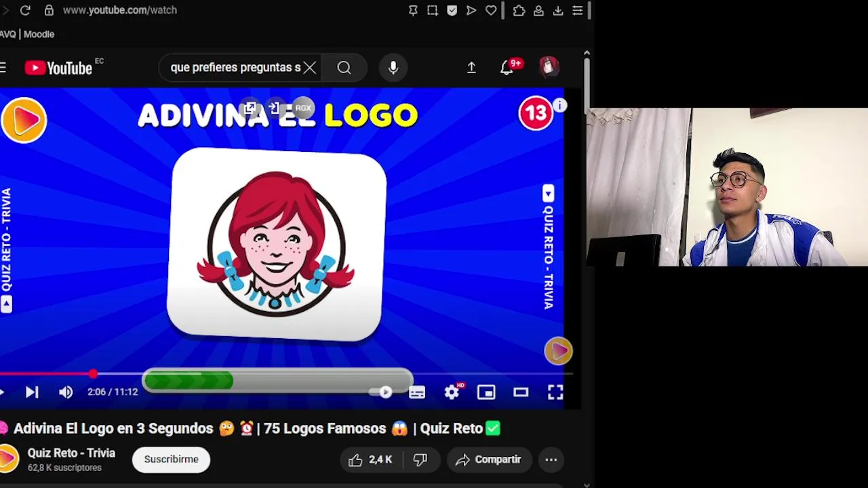Click the video info card icon

[x=559, y=105]
